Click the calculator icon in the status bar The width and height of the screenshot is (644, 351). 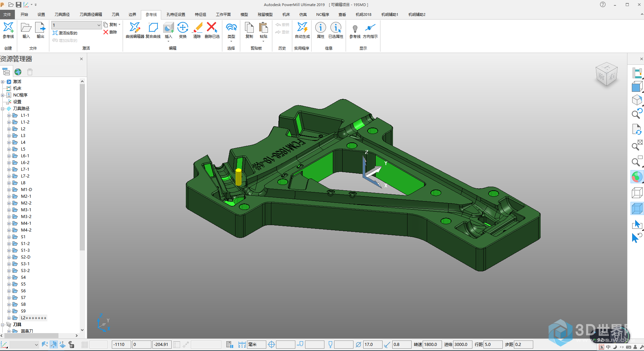coord(229,345)
